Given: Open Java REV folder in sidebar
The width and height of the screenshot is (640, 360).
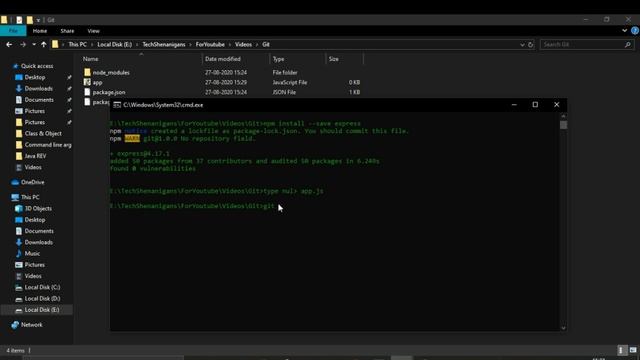Looking at the screenshot, I should [x=35, y=156].
